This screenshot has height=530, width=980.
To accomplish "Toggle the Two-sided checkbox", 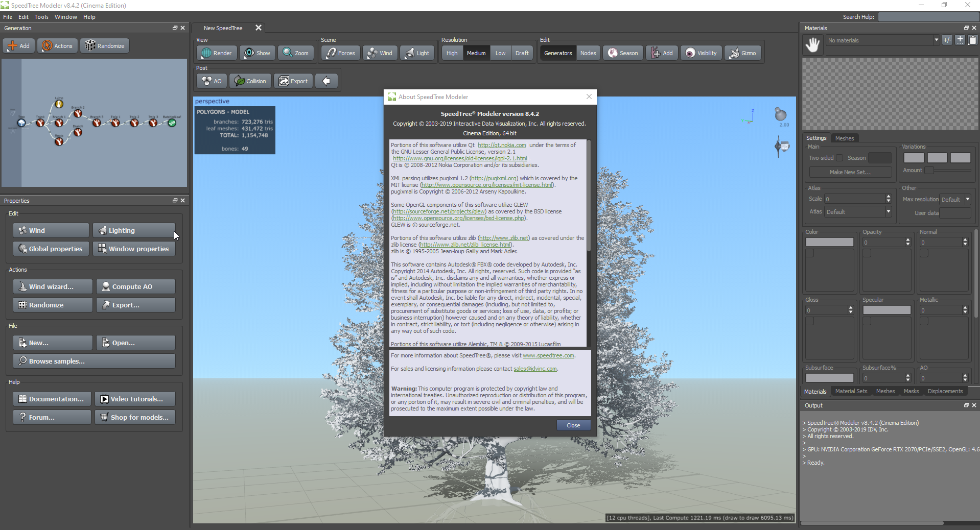I will [x=839, y=158].
